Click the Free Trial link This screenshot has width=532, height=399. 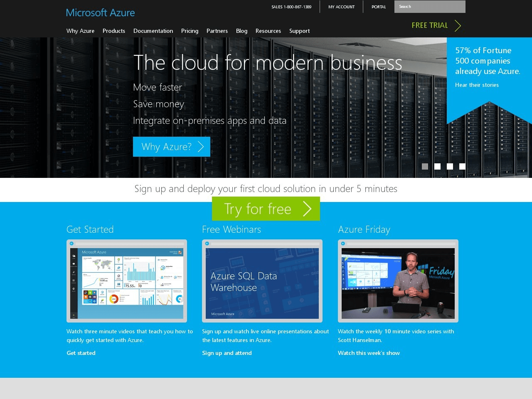coord(430,25)
